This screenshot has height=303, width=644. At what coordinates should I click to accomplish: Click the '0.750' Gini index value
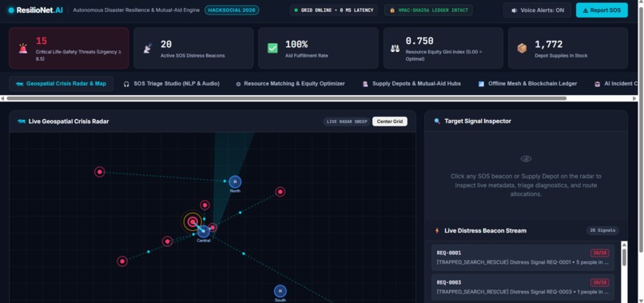click(x=419, y=41)
